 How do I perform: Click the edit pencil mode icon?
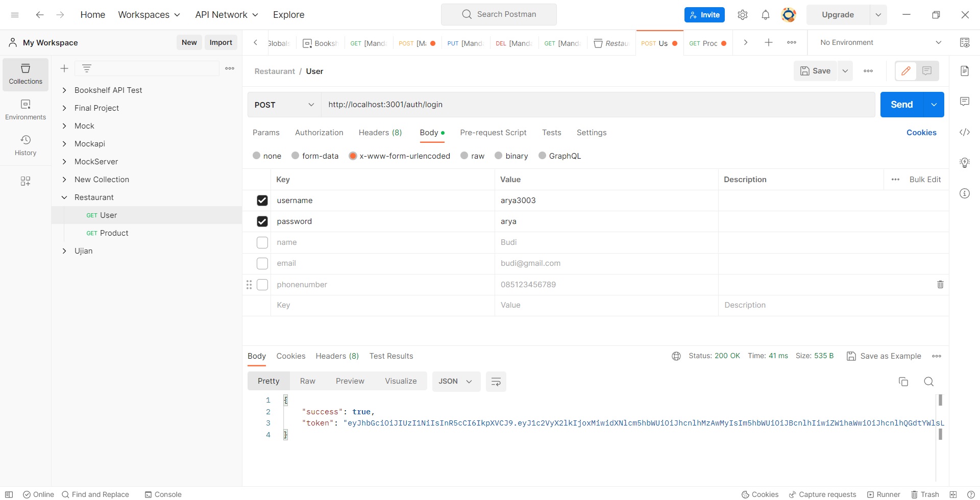pyautogui.click(x=906, y=71)
